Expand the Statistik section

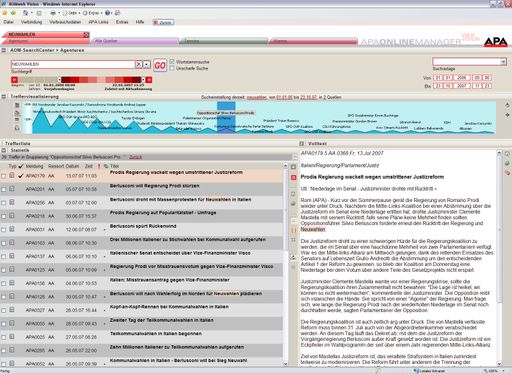pos(4,150)
